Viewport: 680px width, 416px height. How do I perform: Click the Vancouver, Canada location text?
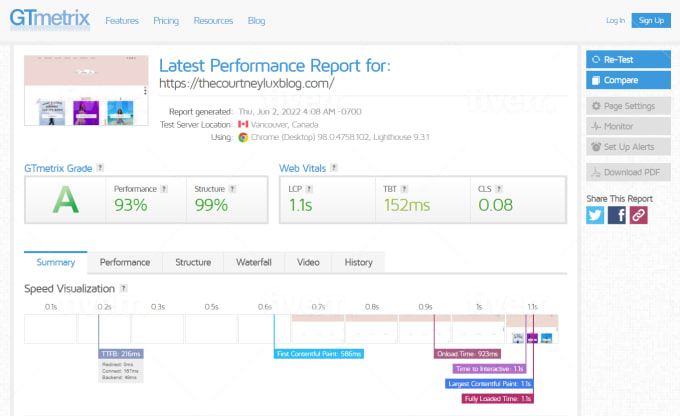(284, 124)
